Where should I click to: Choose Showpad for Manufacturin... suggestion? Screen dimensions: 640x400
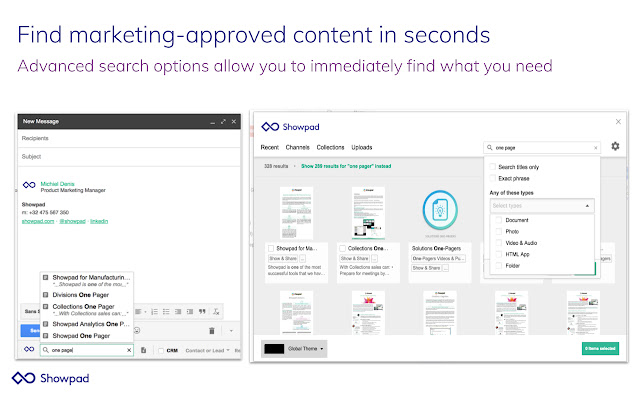[x=87, y=280]
